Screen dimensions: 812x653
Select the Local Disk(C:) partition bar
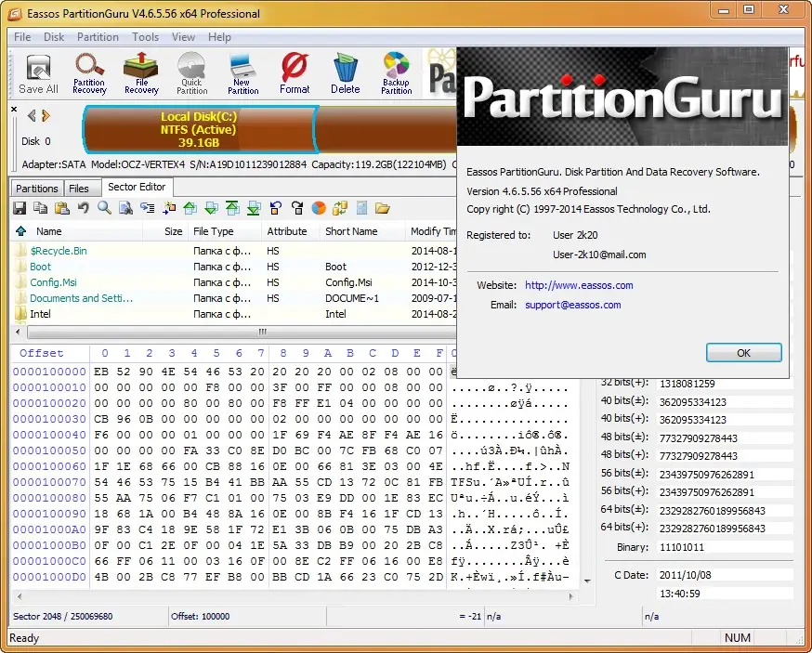(x=200, y=129)
